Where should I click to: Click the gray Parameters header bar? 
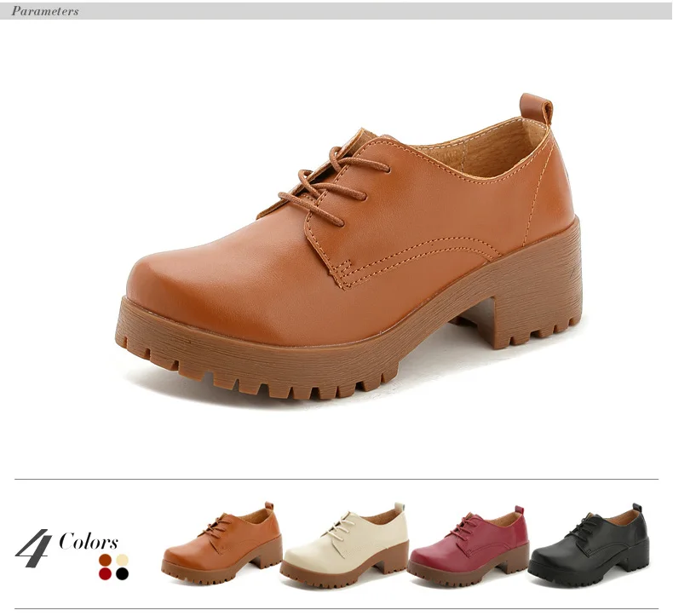tap(336, 11)
